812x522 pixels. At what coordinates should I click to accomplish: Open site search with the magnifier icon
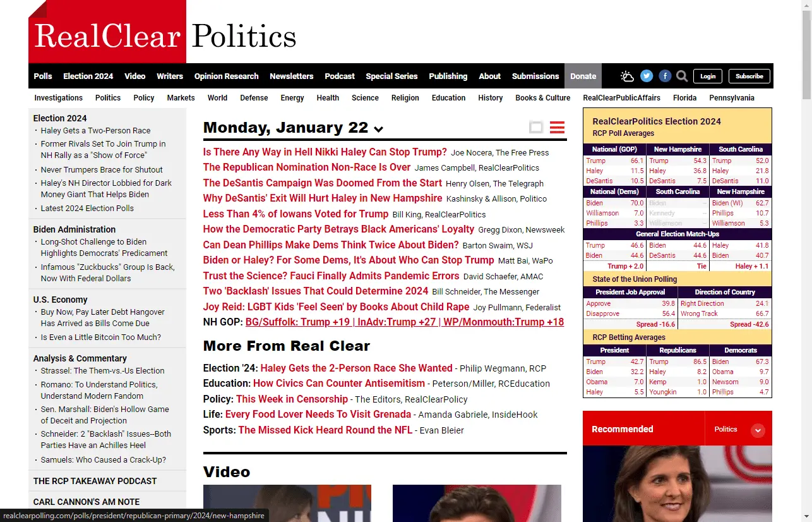682,76
